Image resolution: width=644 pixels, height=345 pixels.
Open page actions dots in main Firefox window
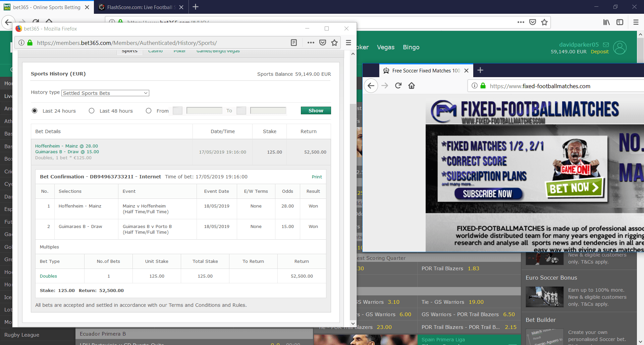[x=521, y=22]
